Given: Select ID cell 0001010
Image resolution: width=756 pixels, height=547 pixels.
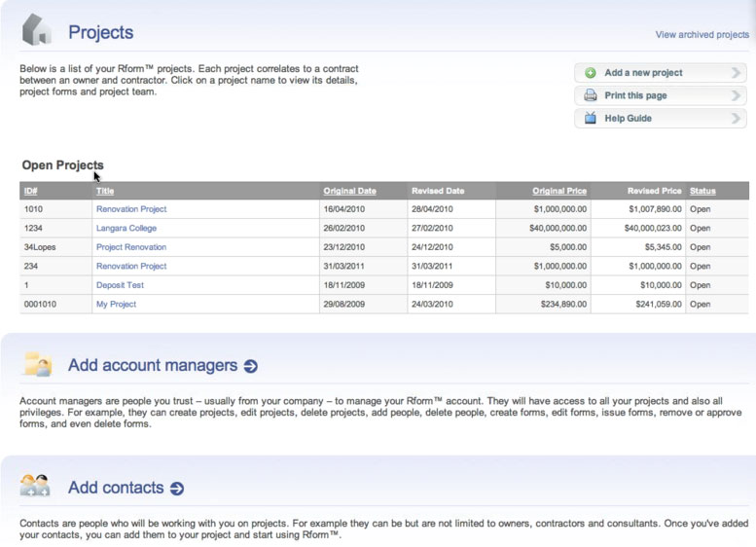Looking at the screenshot, I should tap(40, 304).
